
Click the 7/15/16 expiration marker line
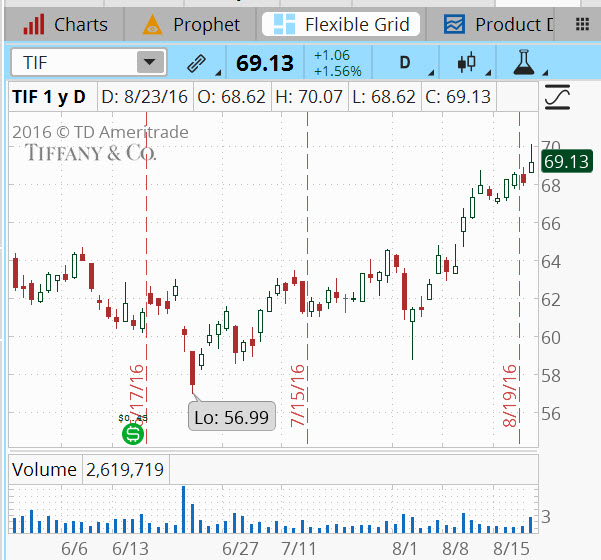tap(307, 278)
